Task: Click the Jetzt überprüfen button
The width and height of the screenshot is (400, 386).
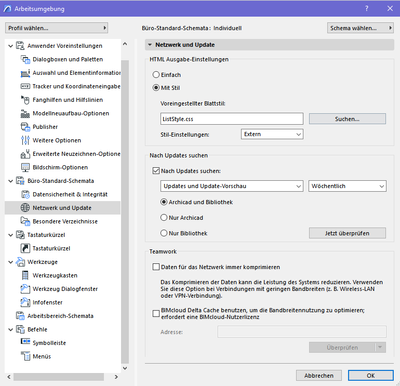Action: 347,233
